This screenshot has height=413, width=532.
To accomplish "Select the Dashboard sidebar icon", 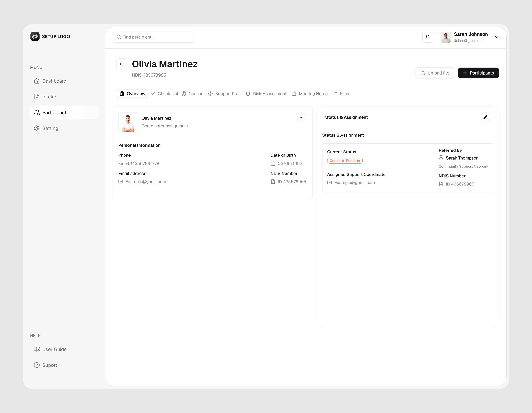I will [37, 81].
